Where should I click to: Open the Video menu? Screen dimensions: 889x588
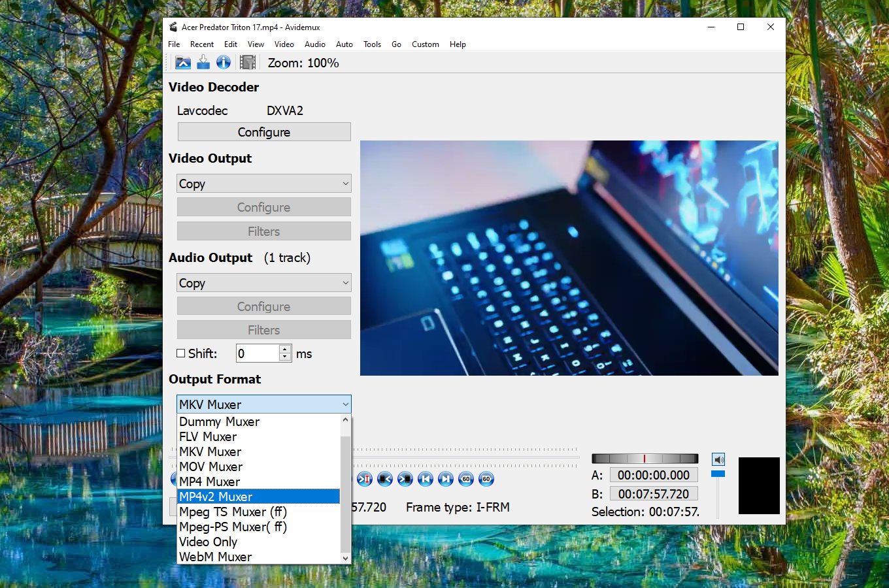pos(284,44)
